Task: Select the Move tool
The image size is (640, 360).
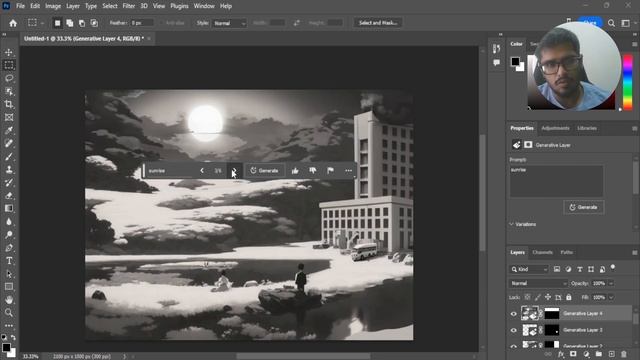Action: [9, 52]
